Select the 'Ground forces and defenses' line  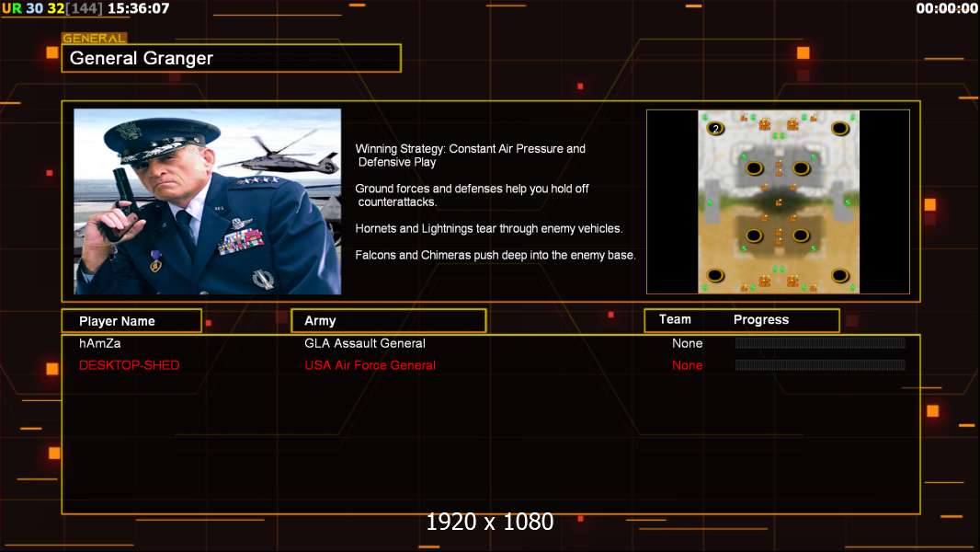pyautogui.click(x=472, y=195)
